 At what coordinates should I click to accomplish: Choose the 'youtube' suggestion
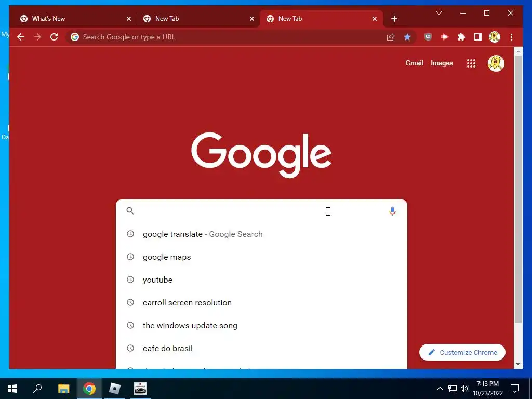(261, 280)
